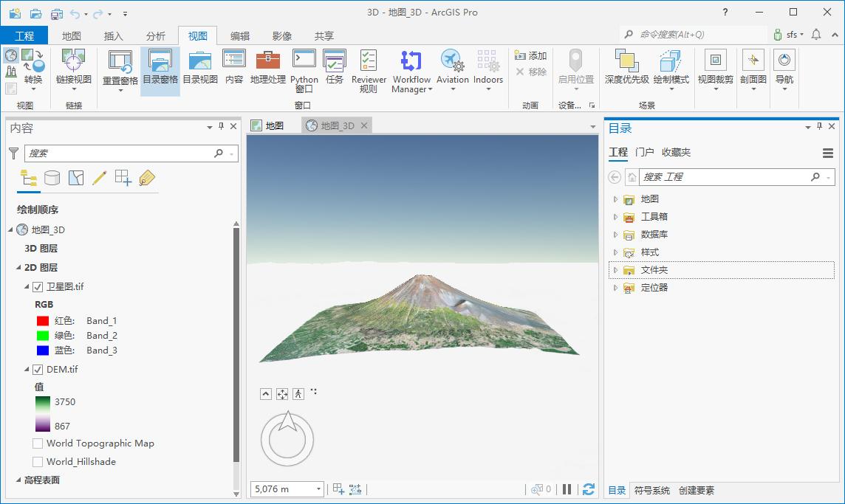845x504 pixels.
Task: Collapse the 2D 图层 group
Action: point(19,267)
